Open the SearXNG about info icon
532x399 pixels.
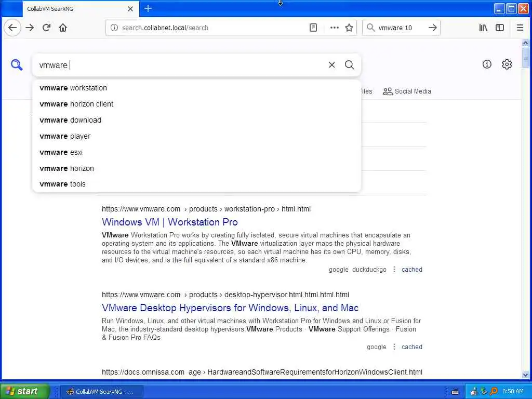coord(487,64)
